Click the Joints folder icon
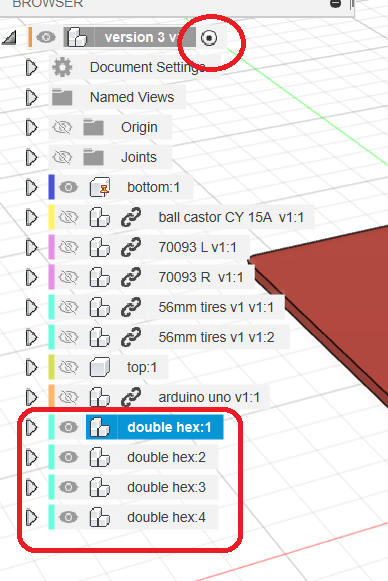388x581 pixels. click(93, 157)
